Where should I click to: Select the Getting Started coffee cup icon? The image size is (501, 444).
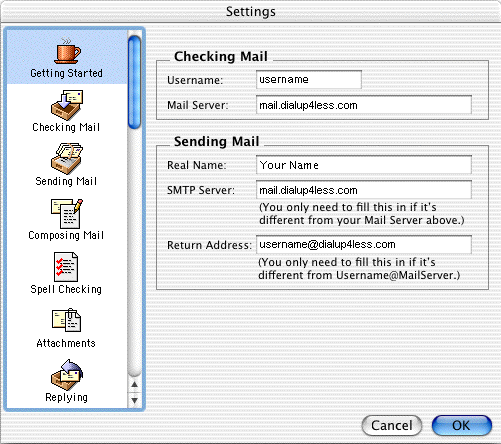pos(67,50)
